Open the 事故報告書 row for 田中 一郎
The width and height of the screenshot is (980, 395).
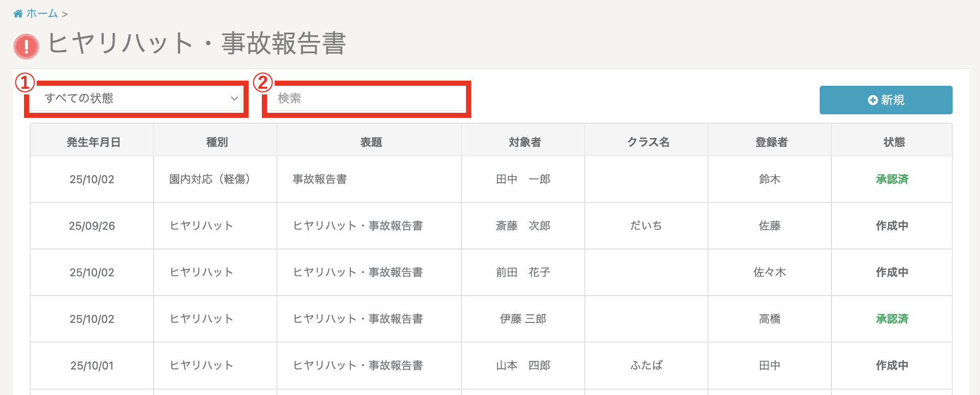(x=320, y=180)
